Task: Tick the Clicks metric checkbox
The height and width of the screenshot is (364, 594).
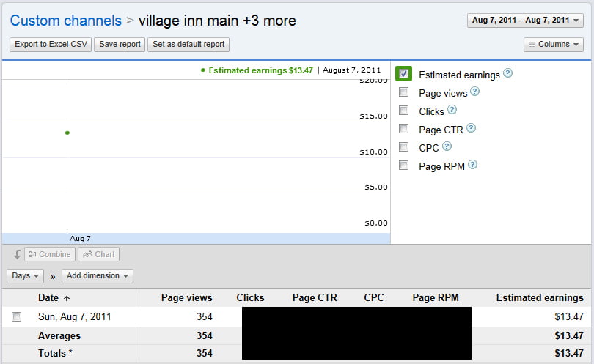Action: click(404, 110)
